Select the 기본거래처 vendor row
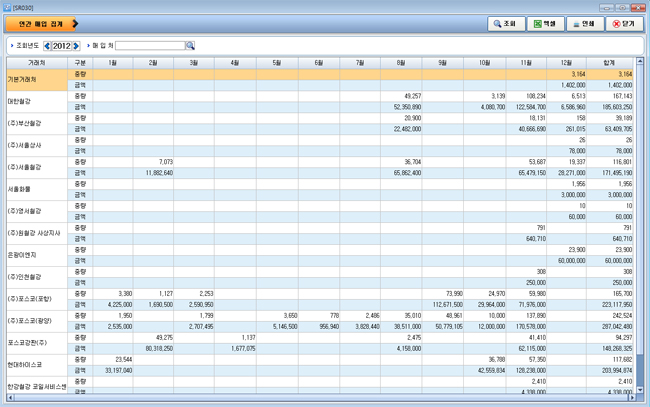 click(37, 80)
